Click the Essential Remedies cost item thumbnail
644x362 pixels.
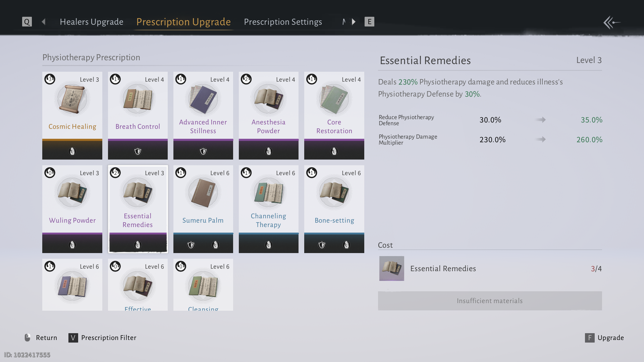coord(391,268)
